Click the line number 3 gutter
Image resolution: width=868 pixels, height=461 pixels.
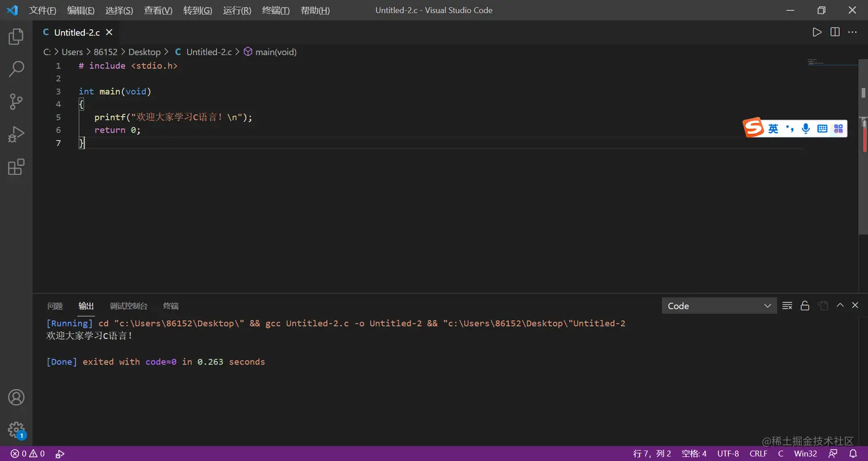(x=58, y=91)
